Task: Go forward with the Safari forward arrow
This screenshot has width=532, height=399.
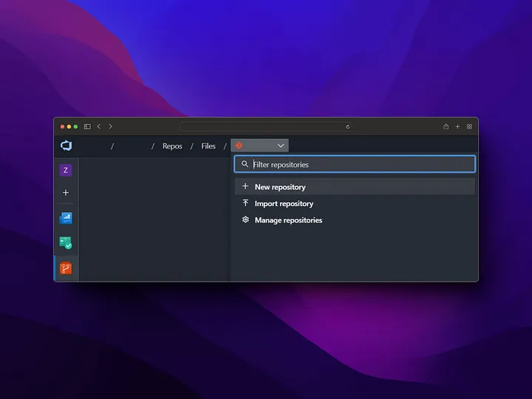Action: coord(111,126)
